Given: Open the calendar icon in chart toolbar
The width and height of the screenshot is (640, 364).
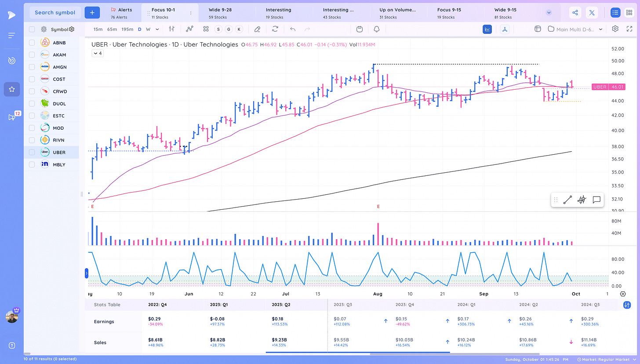Looking at the screenshot, I should pos(360,29).
